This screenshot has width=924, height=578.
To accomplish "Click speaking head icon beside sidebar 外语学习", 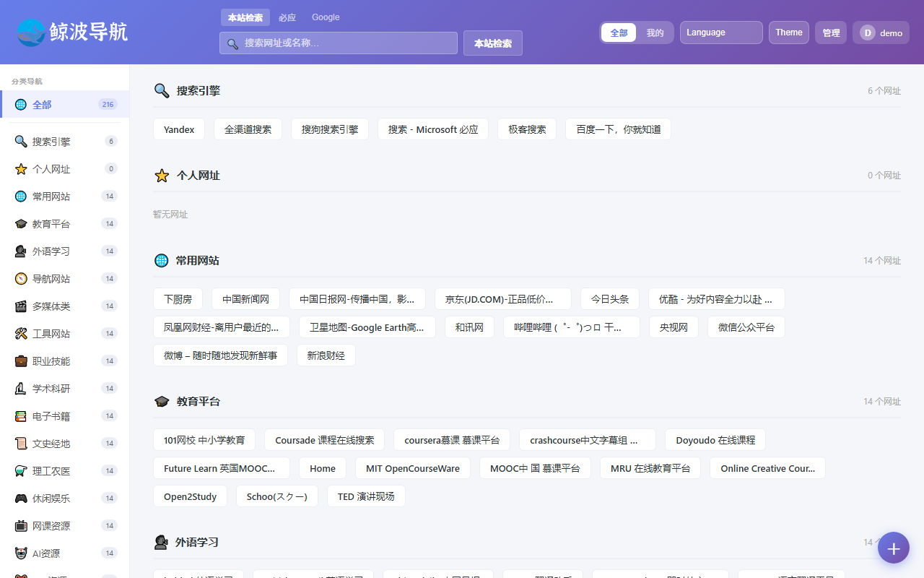I will tap(21, 251).
